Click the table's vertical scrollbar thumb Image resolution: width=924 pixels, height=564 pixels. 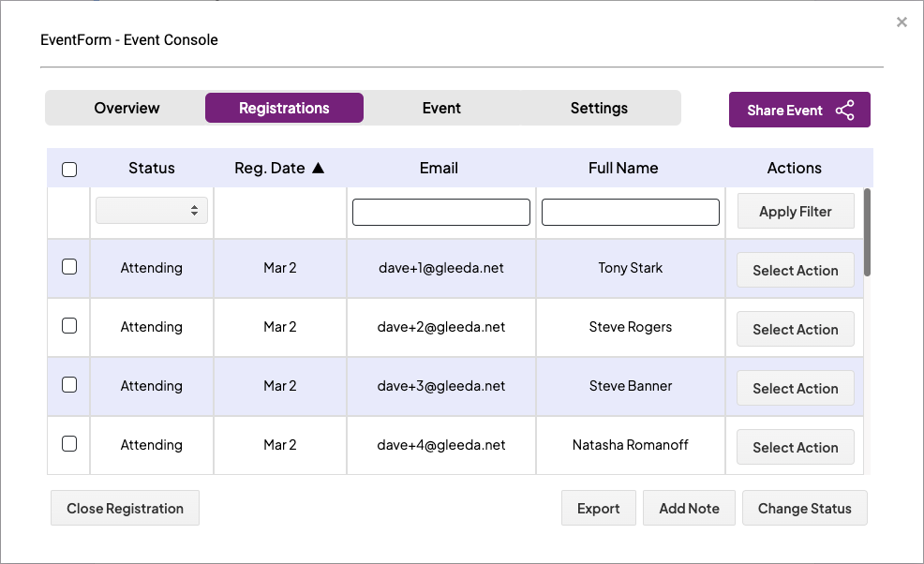(x=867, y=232)
